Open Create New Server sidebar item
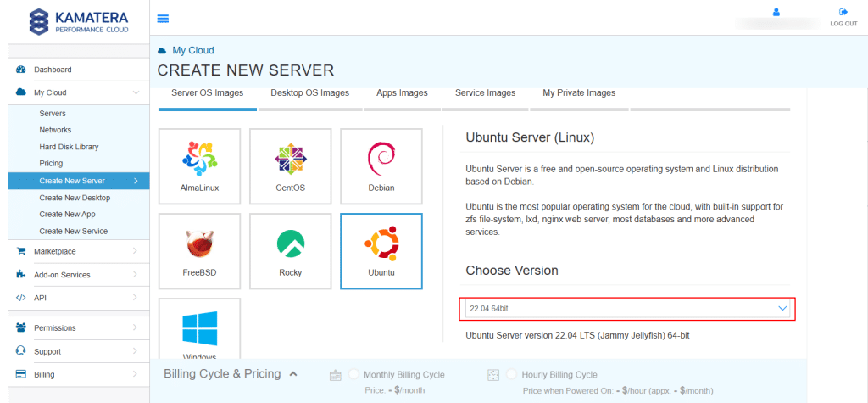This screenshot has height=403, width=868. 78,181
